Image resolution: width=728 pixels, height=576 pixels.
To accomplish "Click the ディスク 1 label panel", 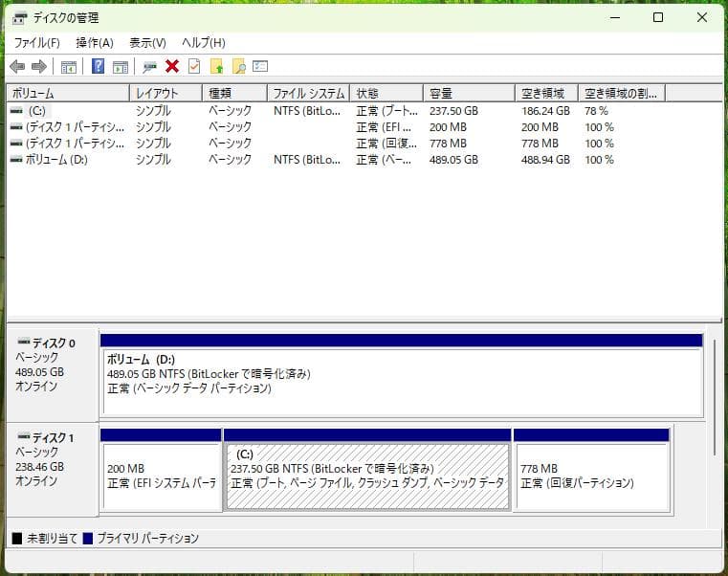I will (x=52, y=469).
